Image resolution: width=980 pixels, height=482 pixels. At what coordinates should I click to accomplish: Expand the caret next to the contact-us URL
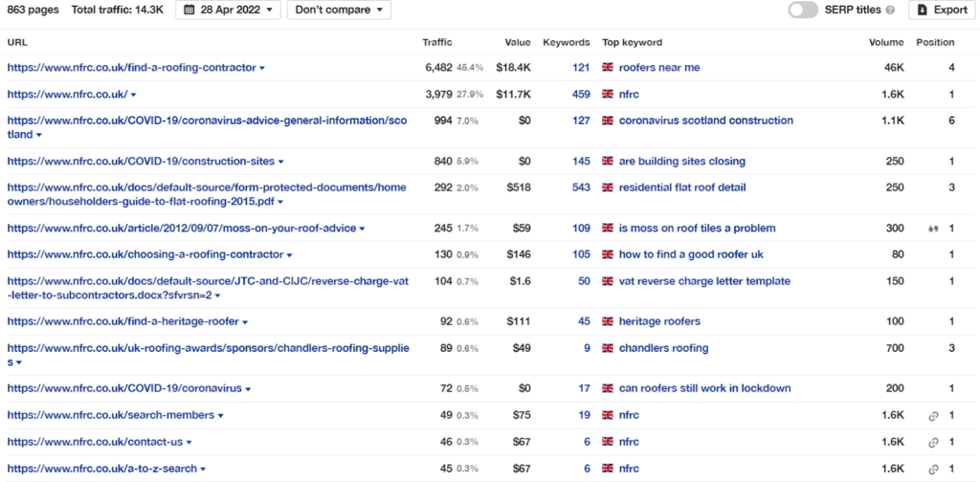[189, 443]
